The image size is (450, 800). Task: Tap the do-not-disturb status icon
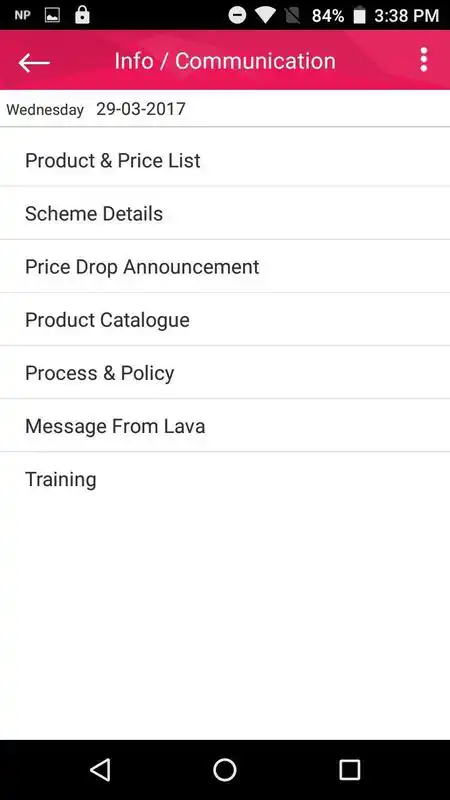237,15
